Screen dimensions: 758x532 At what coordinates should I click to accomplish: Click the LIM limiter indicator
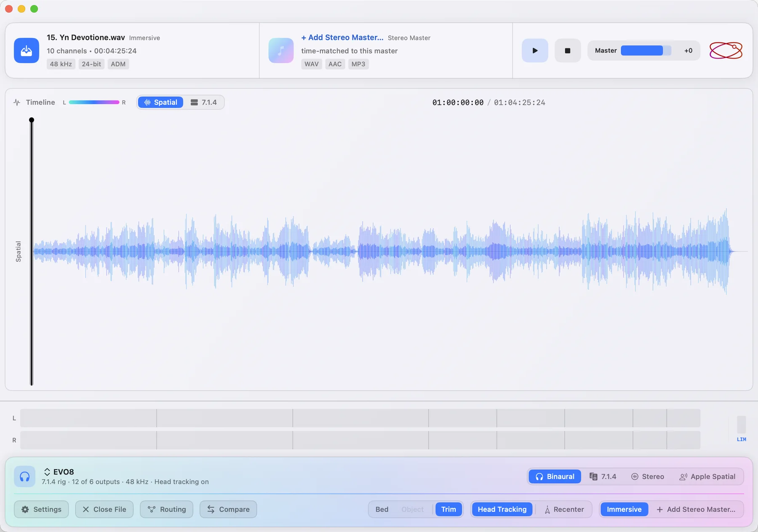[741, 439]
